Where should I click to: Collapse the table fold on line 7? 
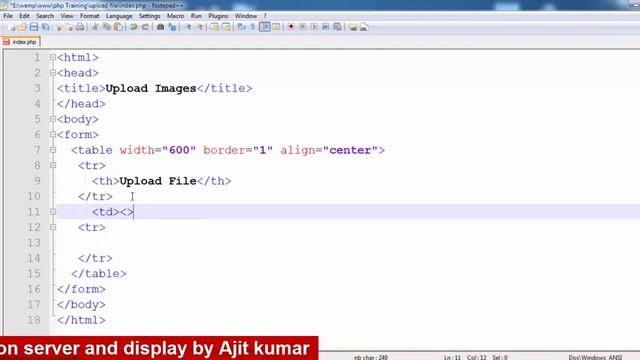coord(53,150)
